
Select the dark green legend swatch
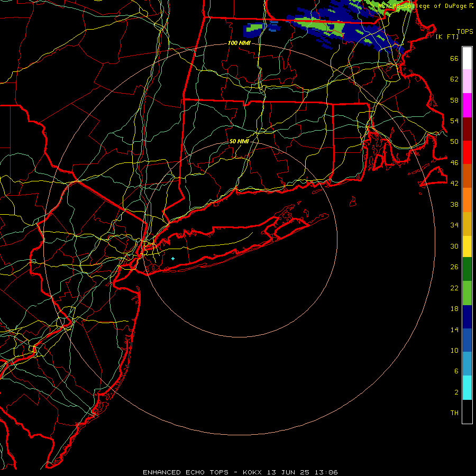click(x=467, y=269)
